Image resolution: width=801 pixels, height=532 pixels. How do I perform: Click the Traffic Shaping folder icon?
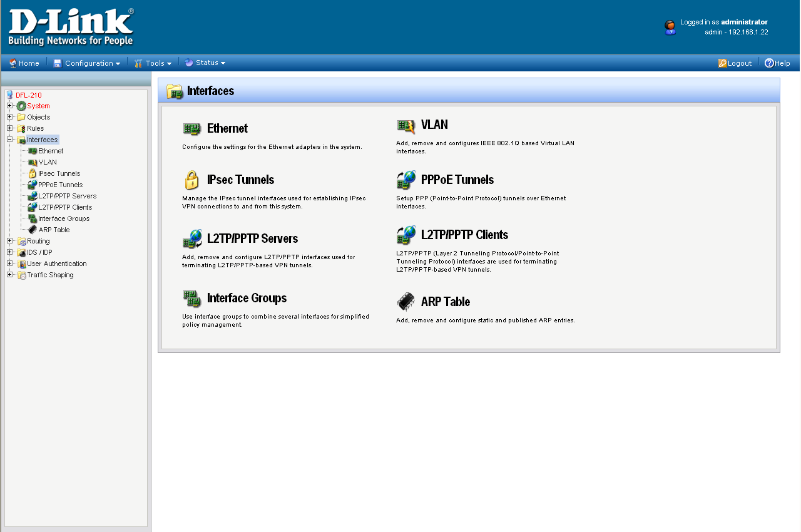pyautogui.click(x=21, y=275)
